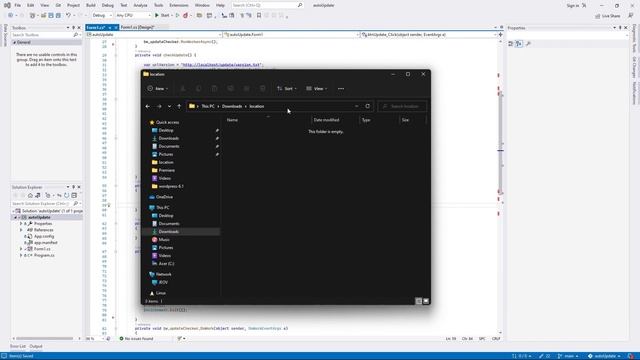The image size is (640, 360).
Task: Switch to the Form1.cs [Design] tab
Action: click(x=138, y=27)
